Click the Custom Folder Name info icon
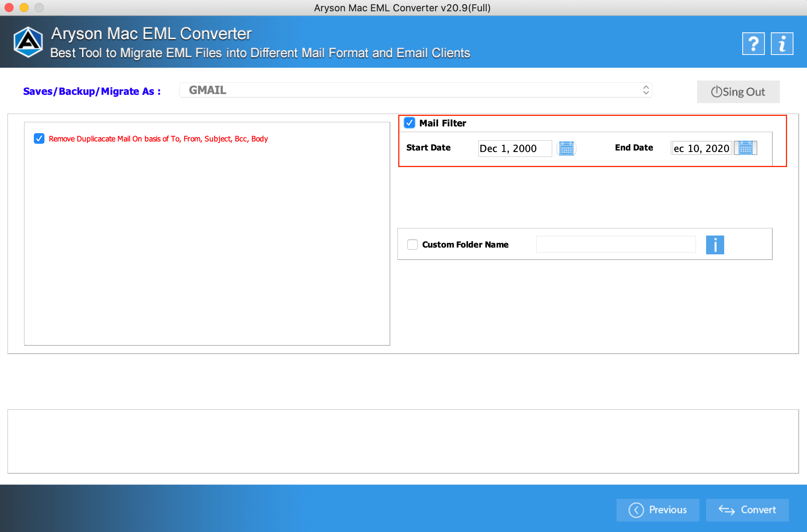The width and height of the screenshot is (807, 532). [715, 245]
